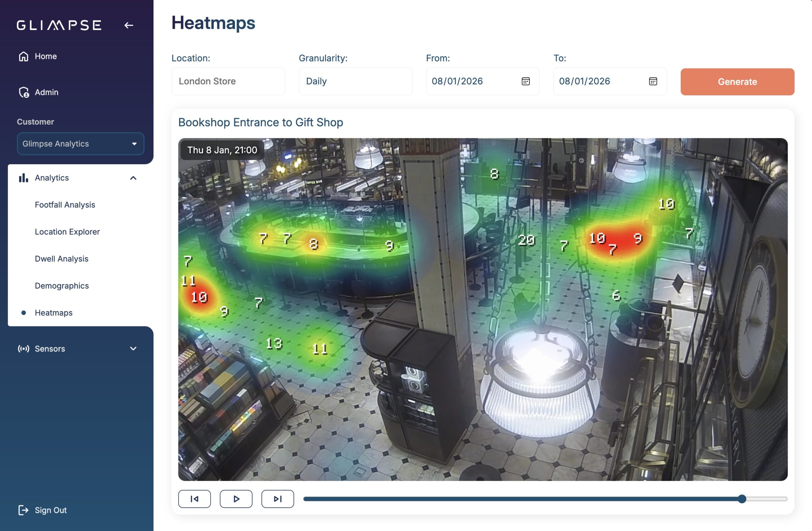Play the heatmap animation
This screenshot has width=812, height=531.
pos(236,499)
